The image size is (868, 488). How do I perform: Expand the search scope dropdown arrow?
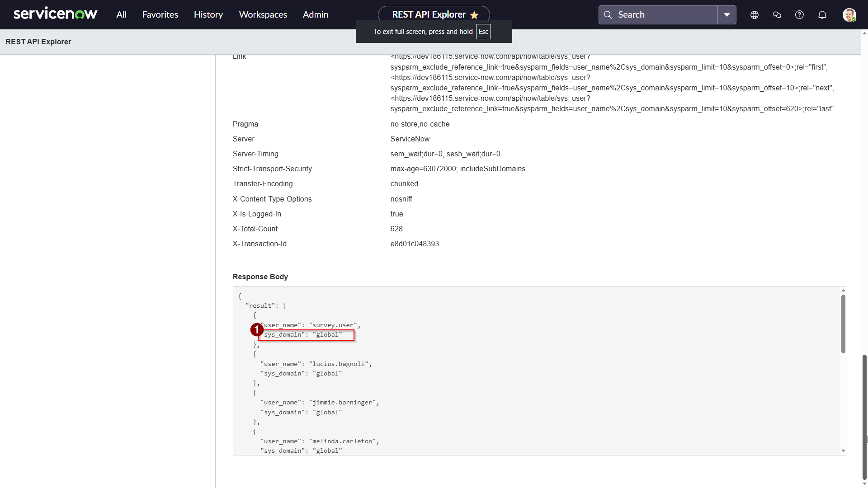click(x=726, y=15)
